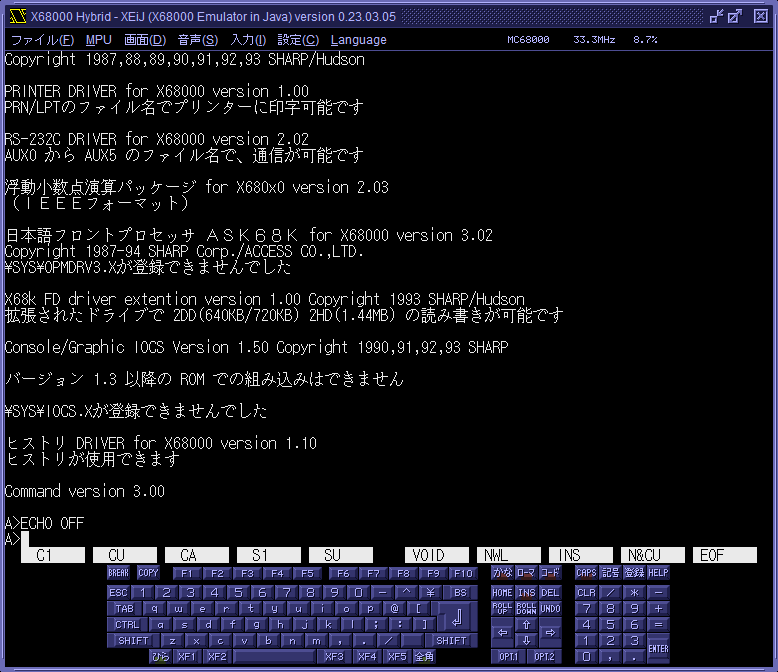
Task: Toggle the ひら hiragana key
Action: coord(160,657)
